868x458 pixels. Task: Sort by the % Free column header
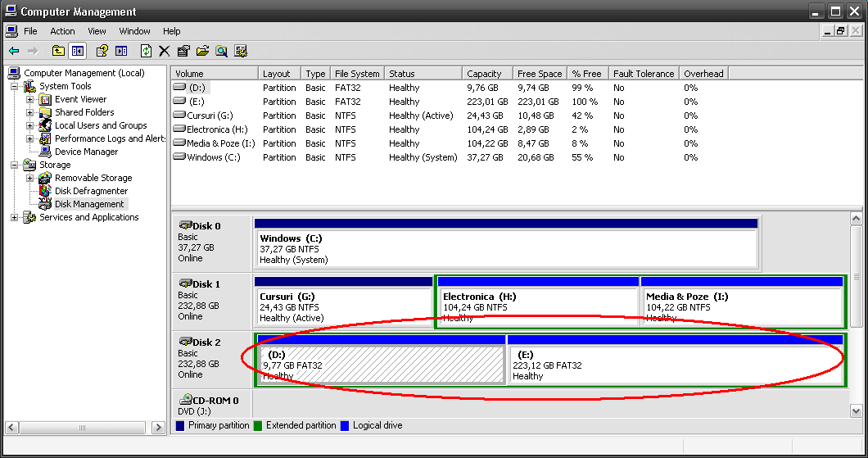588,73
